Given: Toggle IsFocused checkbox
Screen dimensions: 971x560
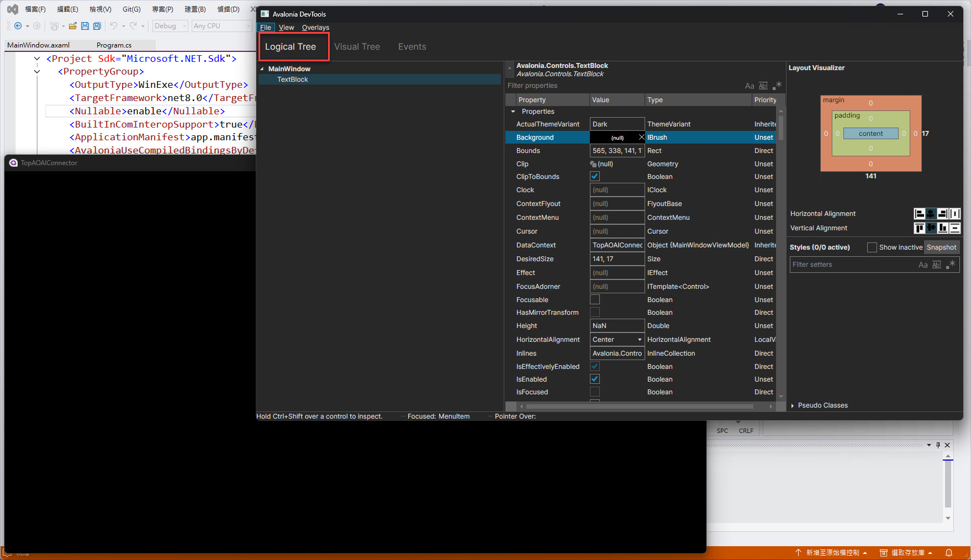Looking at the screenshot, I should point(595,392).
